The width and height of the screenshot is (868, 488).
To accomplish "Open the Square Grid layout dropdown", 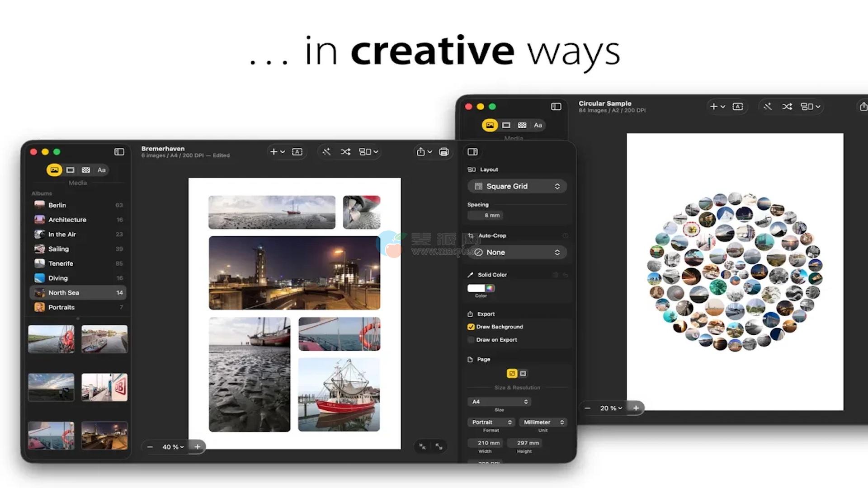I will coord(517,186).
